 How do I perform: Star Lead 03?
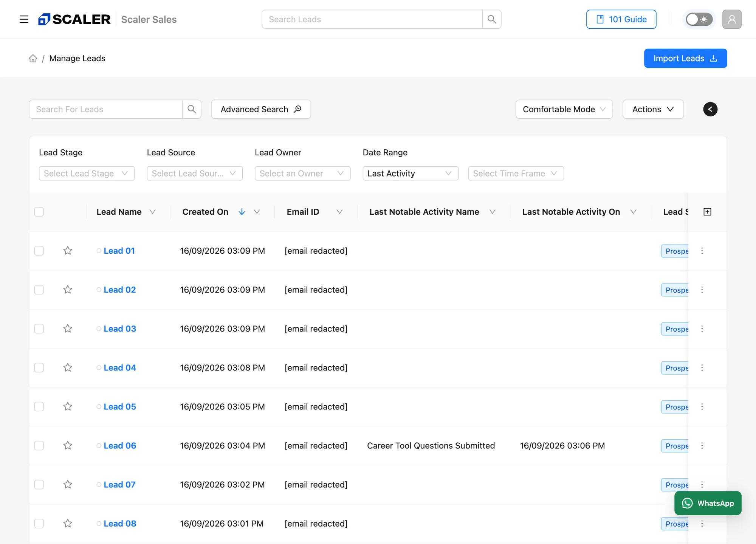point(68,329)
